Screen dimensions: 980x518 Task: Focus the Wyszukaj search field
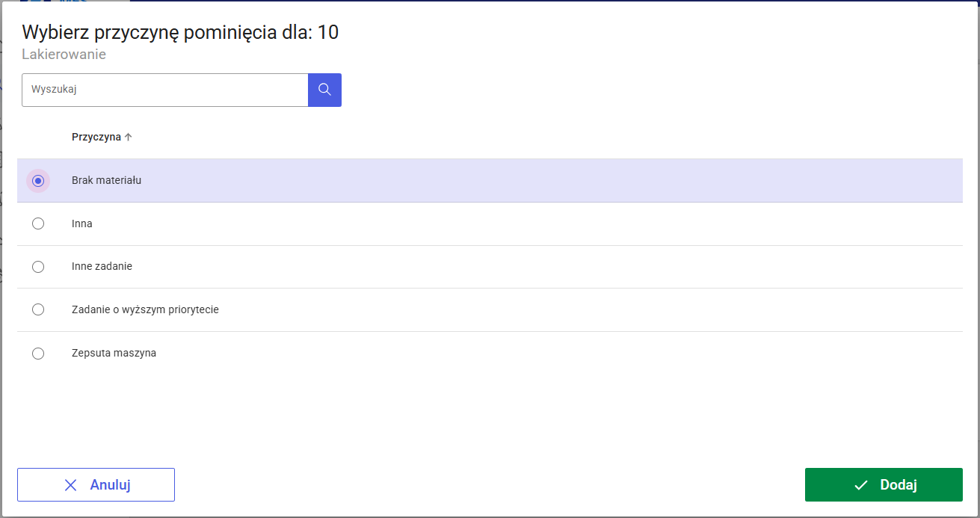tap(164, 90)
